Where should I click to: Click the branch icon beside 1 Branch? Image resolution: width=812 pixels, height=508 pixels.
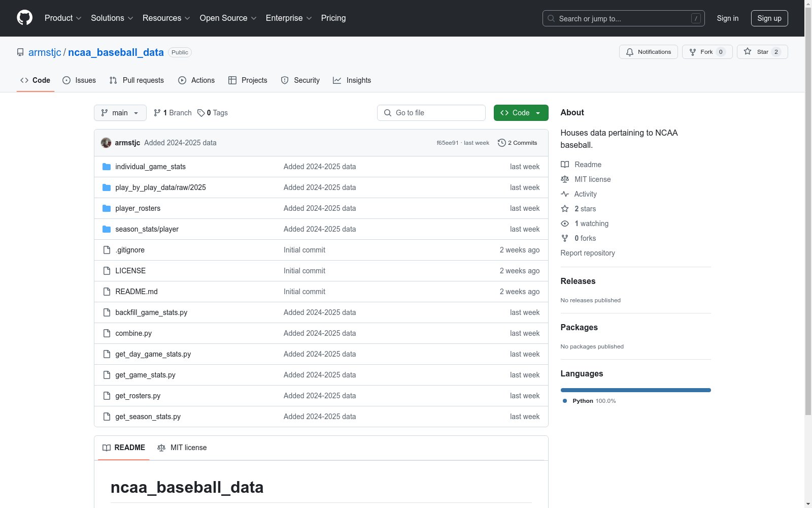pyautogui.click(x=157, y=113)
